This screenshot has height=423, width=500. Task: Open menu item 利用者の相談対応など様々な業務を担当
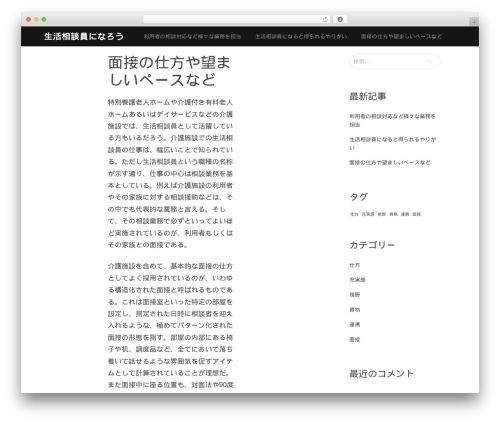[x=192, y=36]
